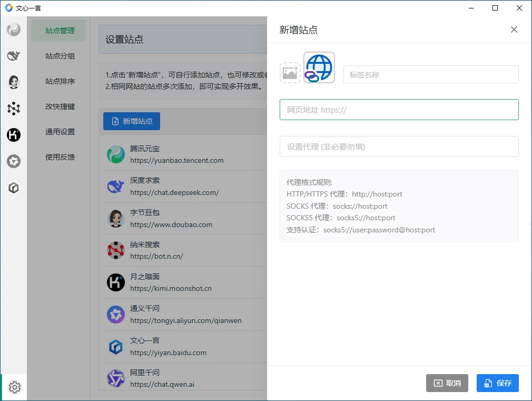Click the settings gear in sidebar
The width and height of the screenshot is (532, 401).
pos(15,387)
